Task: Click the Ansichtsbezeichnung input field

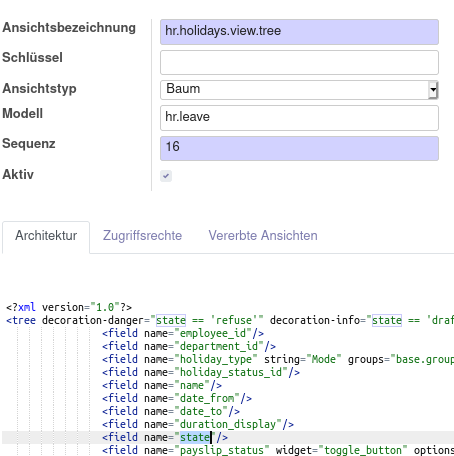Action: point(299,32)
